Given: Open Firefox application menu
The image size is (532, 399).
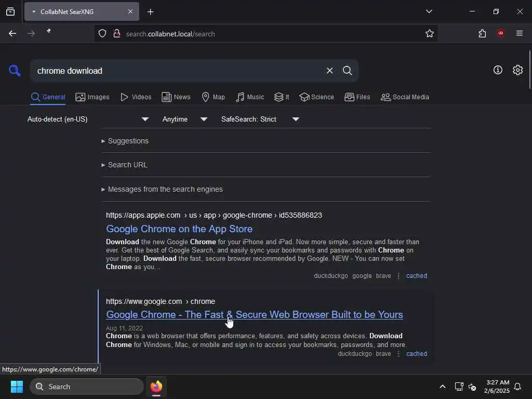Looking at the screenshot, I should click(519, 33).
